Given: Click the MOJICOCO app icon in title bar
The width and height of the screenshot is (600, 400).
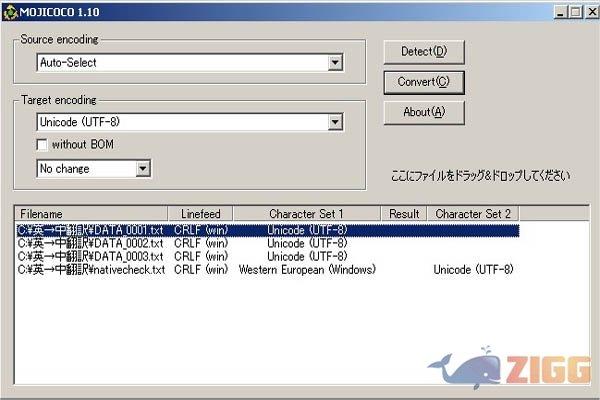Looking at the screenshot, I should click(x=12, y=11).
